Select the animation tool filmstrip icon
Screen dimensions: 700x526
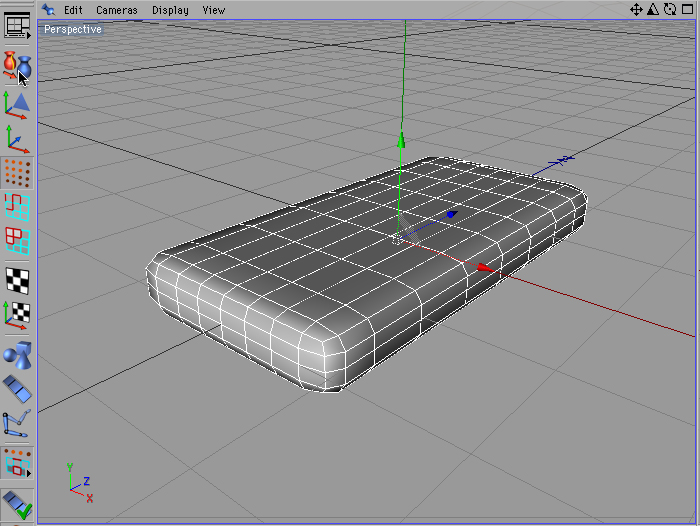(17, 389)
